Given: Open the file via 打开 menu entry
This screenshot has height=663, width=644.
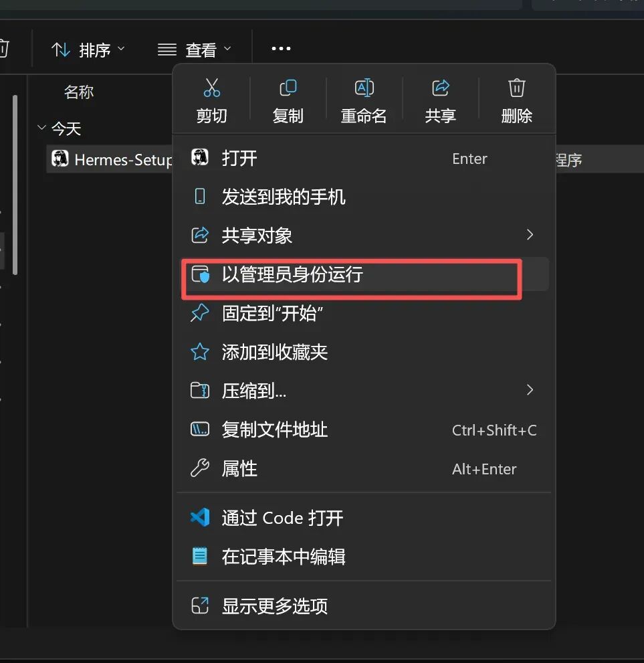Looking at the screenshot, I should (x=364, y=159).
